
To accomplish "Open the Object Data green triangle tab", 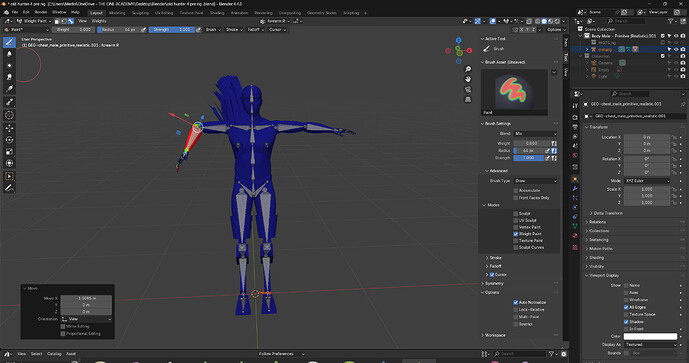I will 575,226.
